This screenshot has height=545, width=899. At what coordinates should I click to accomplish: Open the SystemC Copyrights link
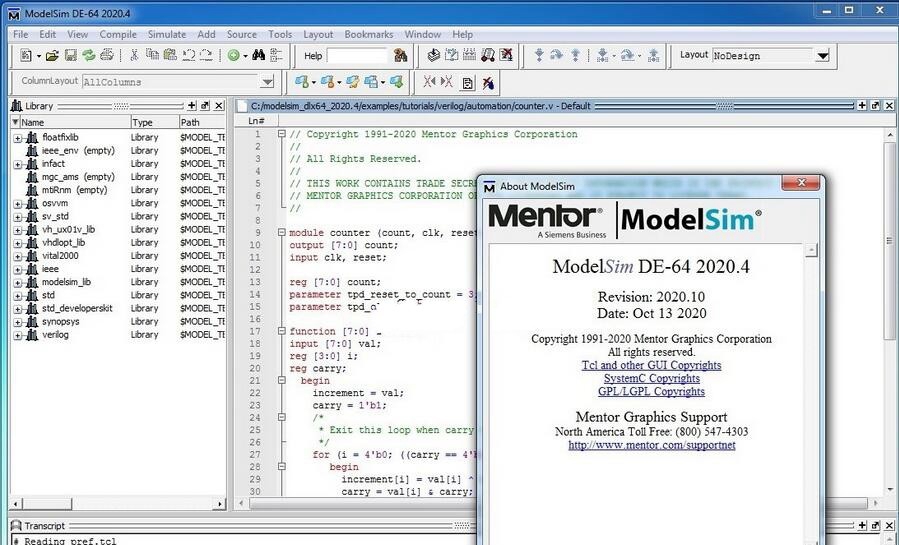pos(651,378)
